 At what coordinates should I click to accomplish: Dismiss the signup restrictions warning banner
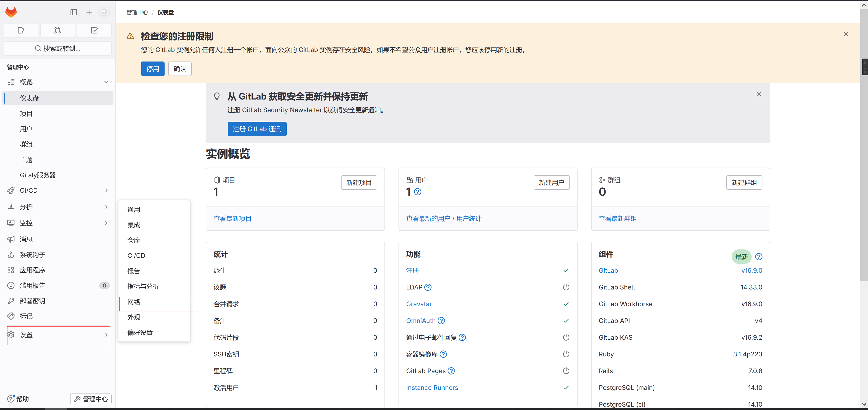[x=845, y=34]
